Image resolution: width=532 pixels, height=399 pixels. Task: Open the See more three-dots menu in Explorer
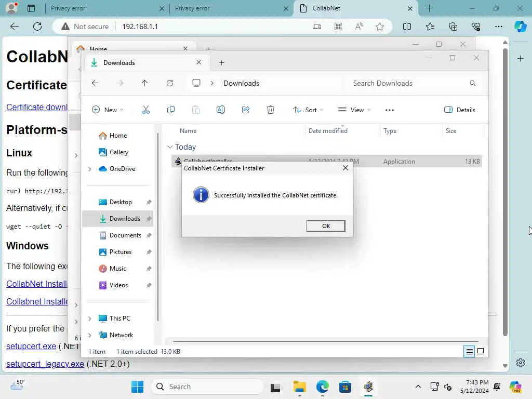pyautogui.click(x=390, y=110)
